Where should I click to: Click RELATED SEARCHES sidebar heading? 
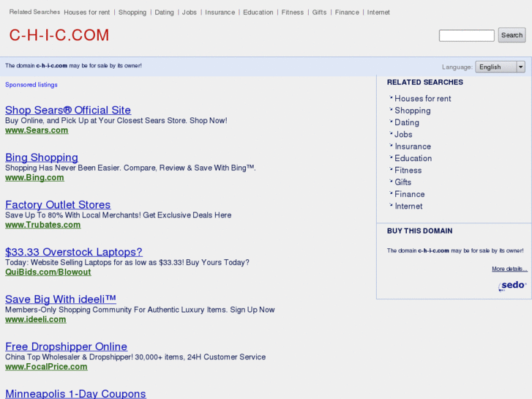pos(424,82)
